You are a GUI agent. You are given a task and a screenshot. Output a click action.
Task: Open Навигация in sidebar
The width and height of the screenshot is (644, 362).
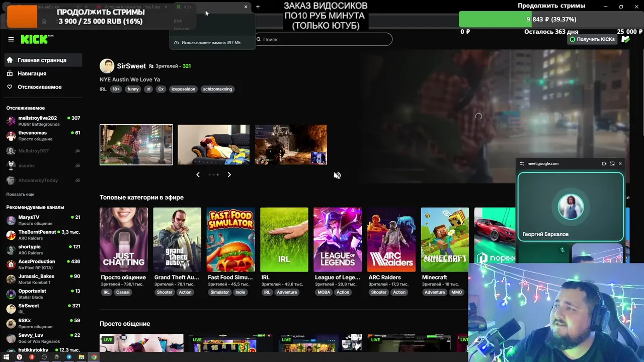click(43, 73)
